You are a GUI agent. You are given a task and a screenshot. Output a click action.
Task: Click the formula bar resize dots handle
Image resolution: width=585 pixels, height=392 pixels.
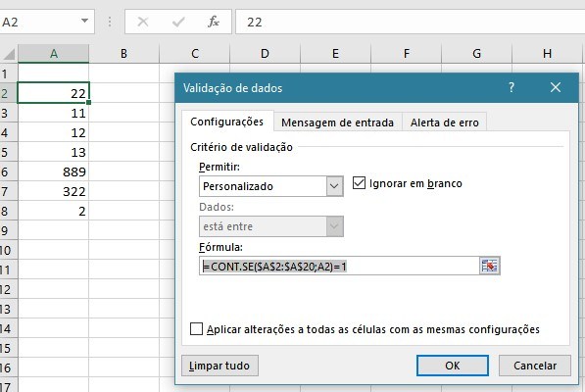point(110,22)
